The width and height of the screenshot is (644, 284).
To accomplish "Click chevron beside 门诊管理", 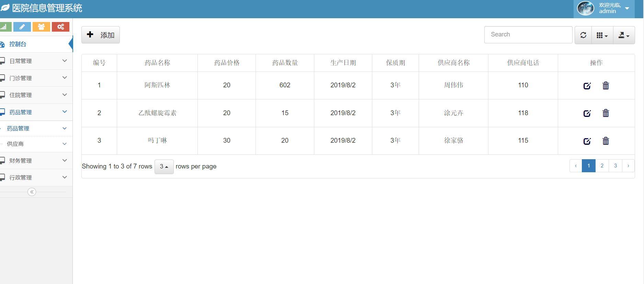I will [x=65, y=78].
